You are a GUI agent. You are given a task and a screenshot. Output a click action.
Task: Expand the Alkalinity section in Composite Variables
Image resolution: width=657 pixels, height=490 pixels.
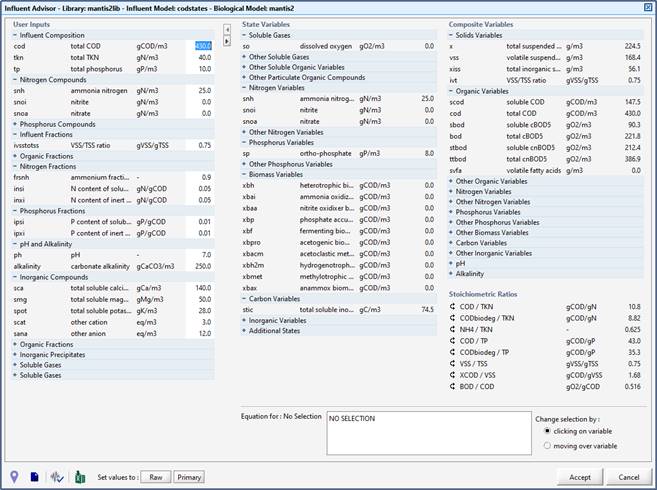coord(451,274)
